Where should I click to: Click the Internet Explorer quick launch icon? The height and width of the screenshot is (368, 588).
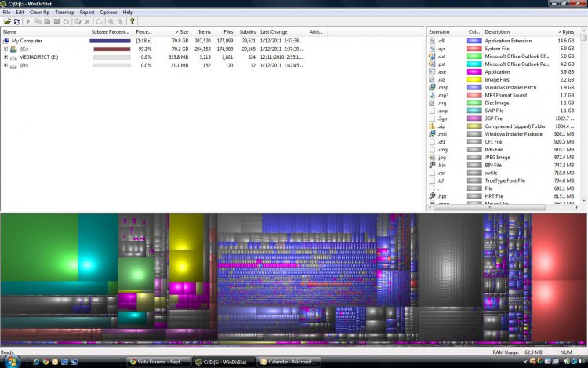click(x=36, y=362)
